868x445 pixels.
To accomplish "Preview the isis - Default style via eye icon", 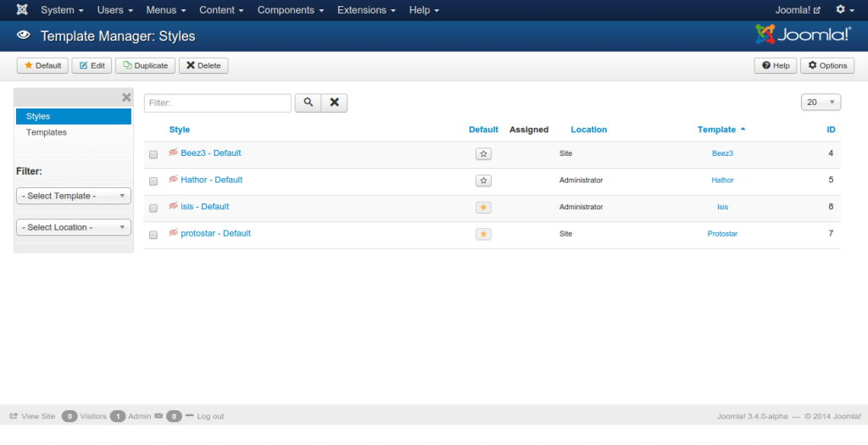I will (x=173, y=205).
